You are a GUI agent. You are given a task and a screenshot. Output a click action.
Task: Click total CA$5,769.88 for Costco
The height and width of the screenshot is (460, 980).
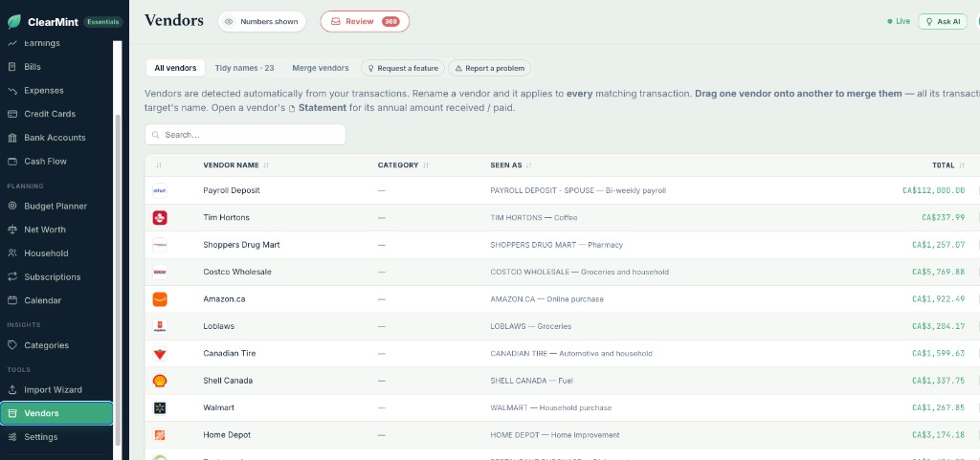pyautogui.click(x=939, y=273)
